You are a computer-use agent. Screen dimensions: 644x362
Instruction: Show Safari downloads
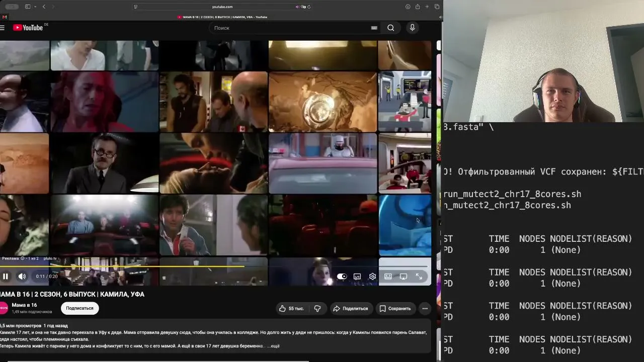408,7
